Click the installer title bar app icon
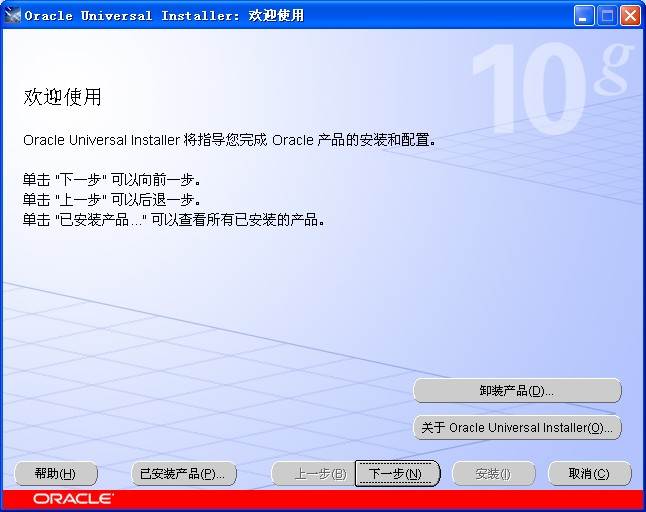The width and height of the screenshot is (646, 512). click(12, 16)
